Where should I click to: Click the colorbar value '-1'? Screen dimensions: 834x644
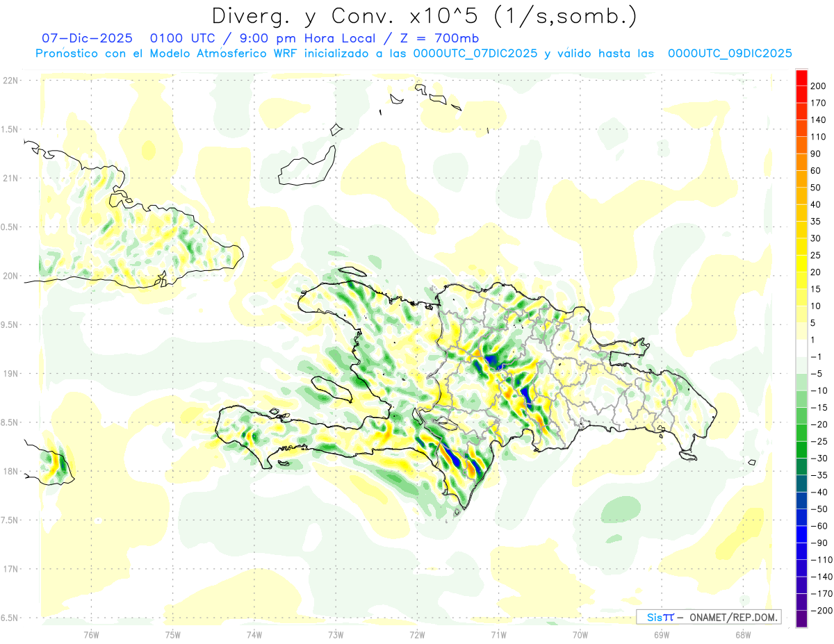(x=815, y=356)
